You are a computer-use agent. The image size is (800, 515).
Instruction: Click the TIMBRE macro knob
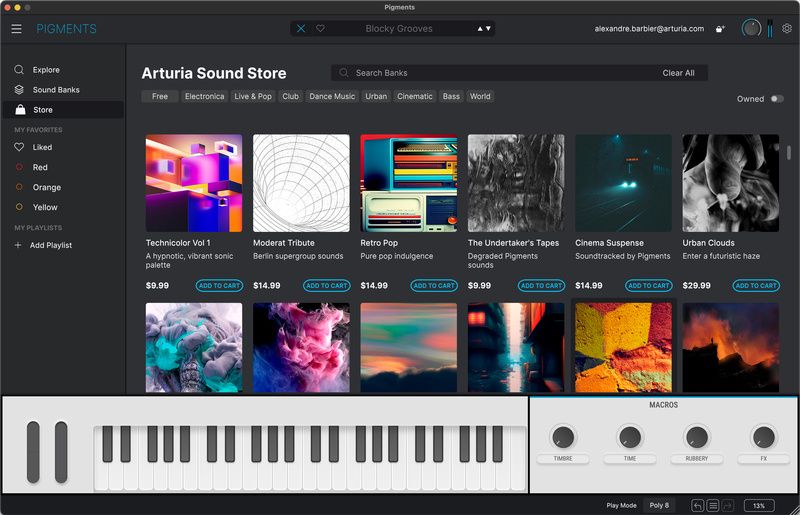(x=563, y=437)
